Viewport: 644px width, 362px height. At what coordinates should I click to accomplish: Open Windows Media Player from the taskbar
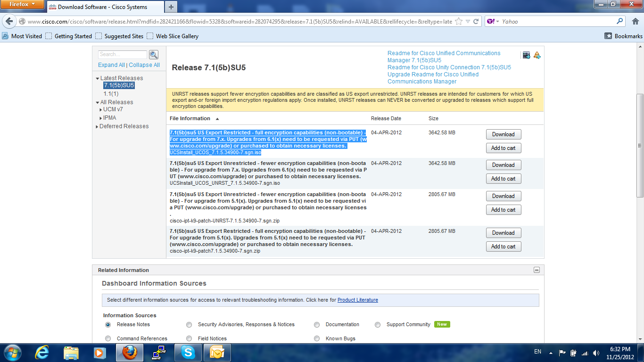pos(99,353)
